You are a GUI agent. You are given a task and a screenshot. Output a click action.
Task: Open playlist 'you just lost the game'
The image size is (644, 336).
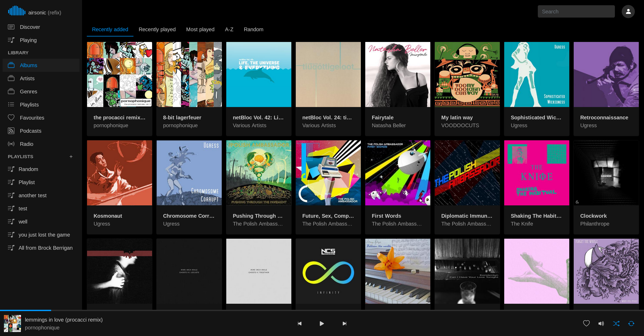click(x=44, y=235)
